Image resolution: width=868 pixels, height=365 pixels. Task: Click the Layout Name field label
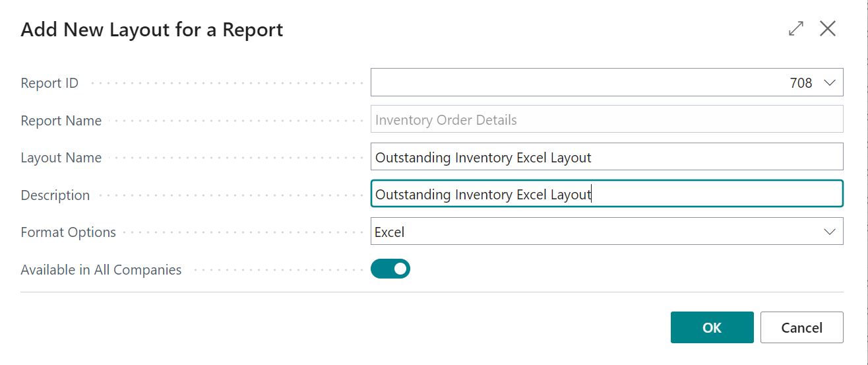(x=61, y=158)
